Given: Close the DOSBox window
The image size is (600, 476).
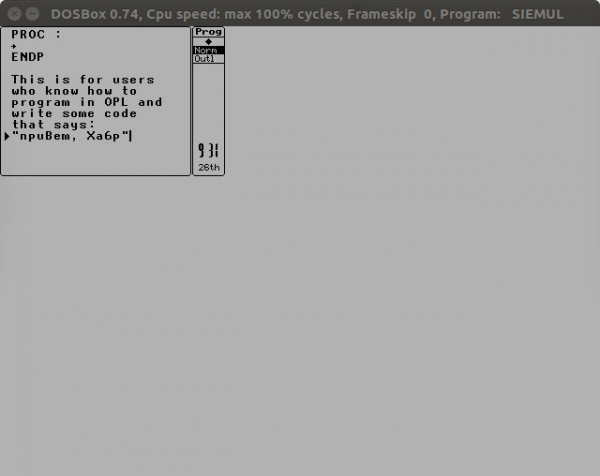Looking at the screenshot, I should click(15, 15).
